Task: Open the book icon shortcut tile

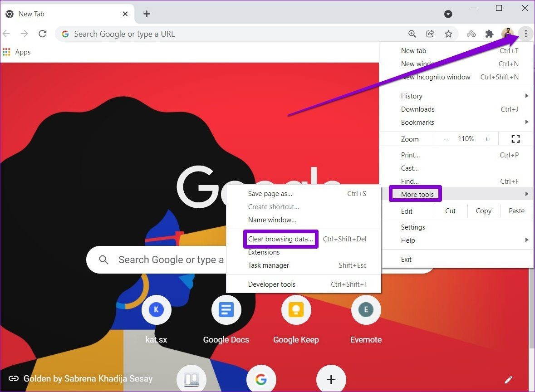Action: (x=191, y=379)
